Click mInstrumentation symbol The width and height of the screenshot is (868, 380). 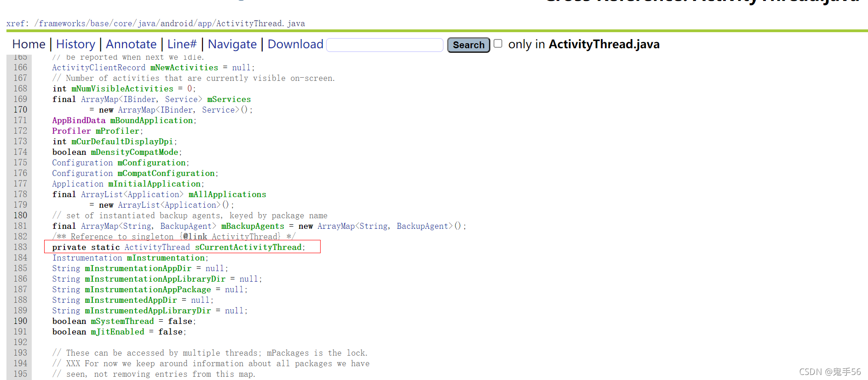166,258
